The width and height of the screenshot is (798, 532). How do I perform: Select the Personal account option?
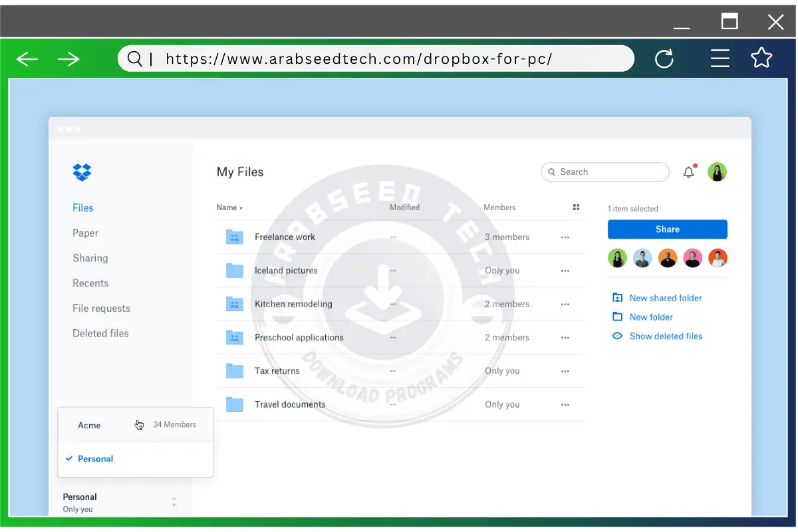(96, 459)
